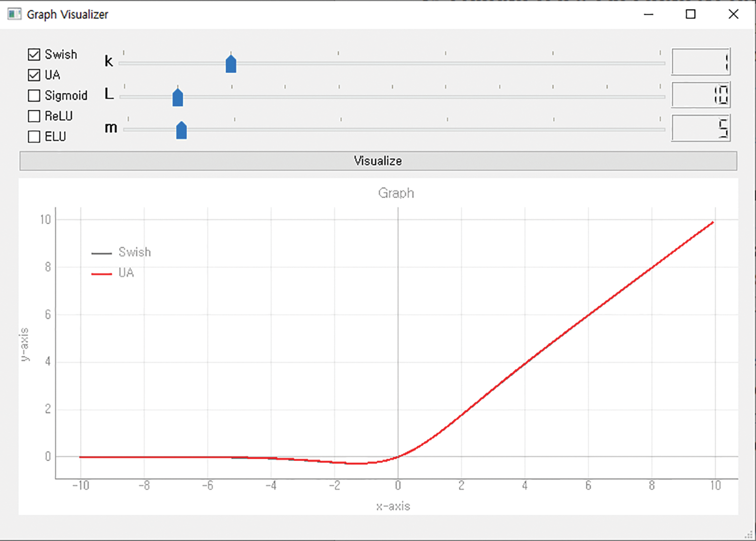The height and width of the screenshot is (541, 756).
Task: Enable the Sigmoid checkbox
Action: pos(33,95)
